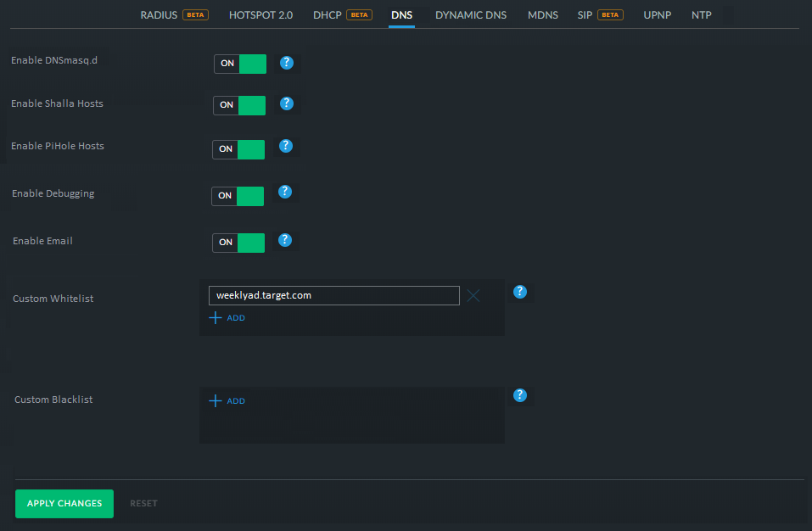Screen dimensions: 812x531
Task: Click the weeklyad.target.com whitelist input field
Action: click(333, 295)
